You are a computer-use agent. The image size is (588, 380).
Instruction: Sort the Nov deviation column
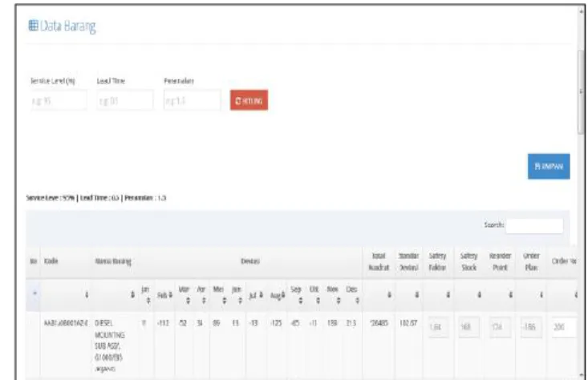[339, 301]
